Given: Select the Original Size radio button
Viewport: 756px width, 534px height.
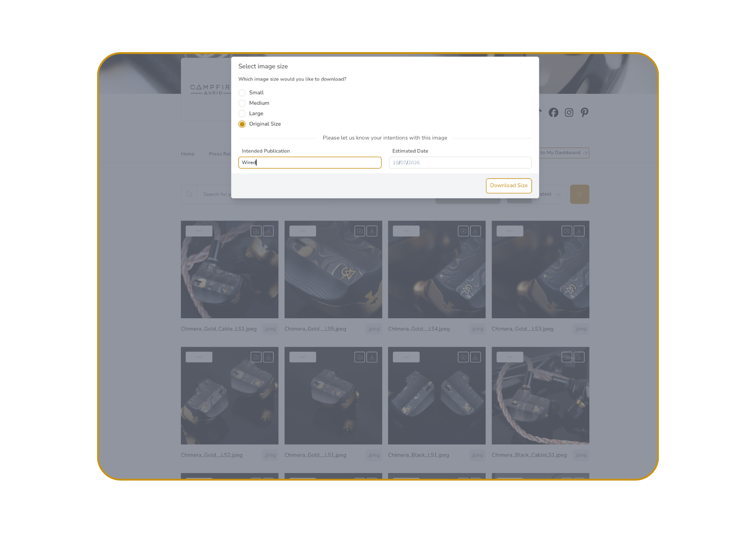Looking at the screenshot, I should point(242,124).
